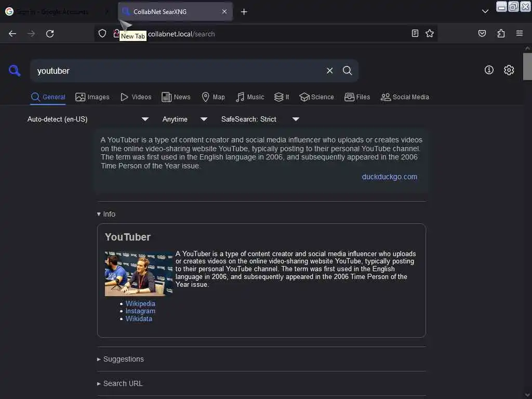This screenshot has height=399, width=532.
Task: Open Auto-detect (en-US) language dropdown
Action: click(88, 119)
